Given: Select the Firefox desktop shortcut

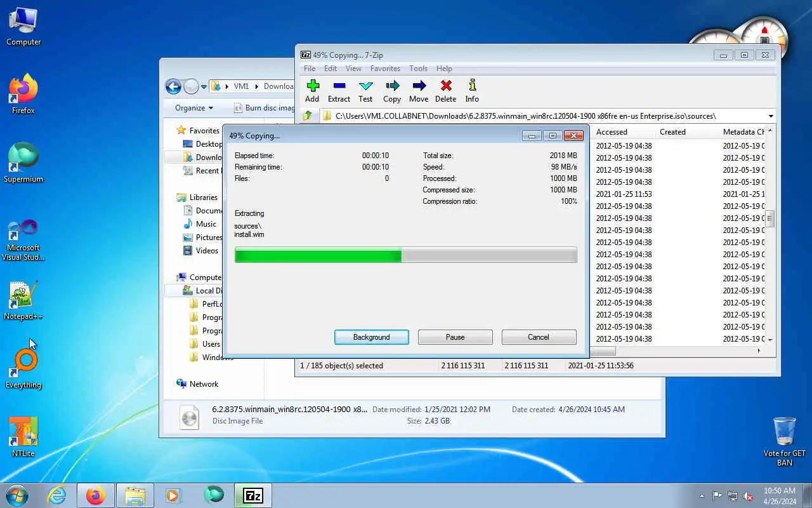Looking at the screenshot, I should tap(23, 95).
